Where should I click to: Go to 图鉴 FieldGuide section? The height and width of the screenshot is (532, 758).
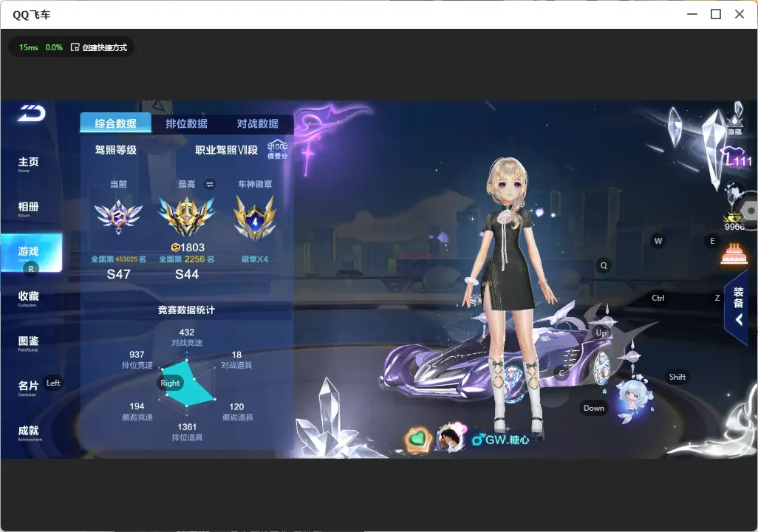pos(28,343)
